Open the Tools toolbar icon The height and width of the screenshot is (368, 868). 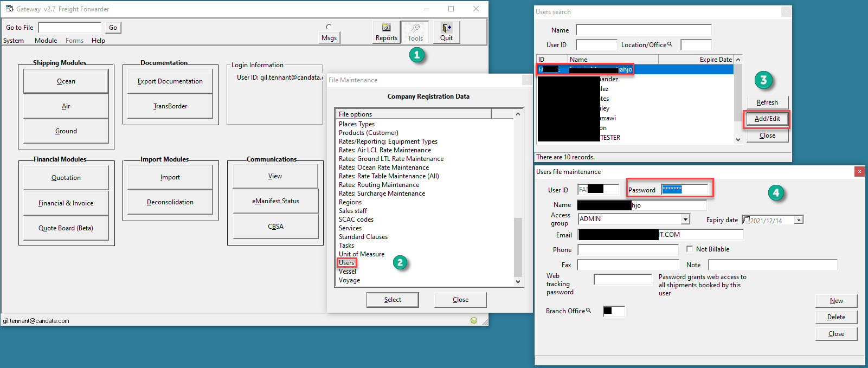415,32
